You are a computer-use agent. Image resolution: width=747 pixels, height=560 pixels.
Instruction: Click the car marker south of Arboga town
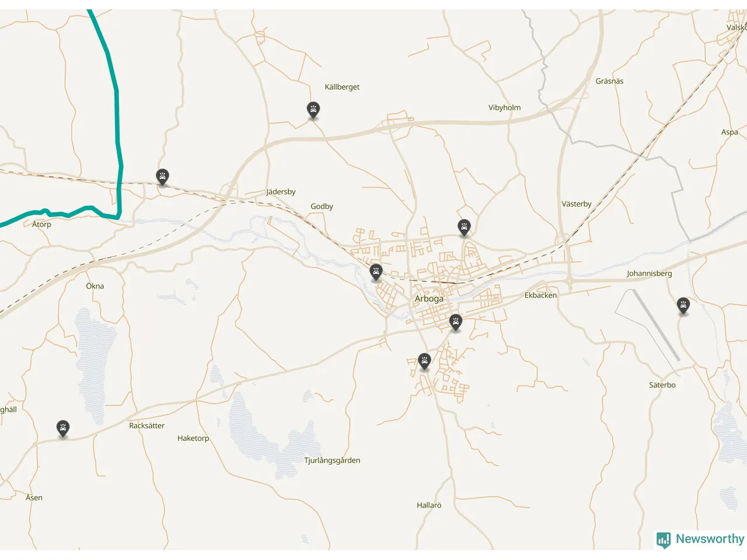[x=424, y=362]
